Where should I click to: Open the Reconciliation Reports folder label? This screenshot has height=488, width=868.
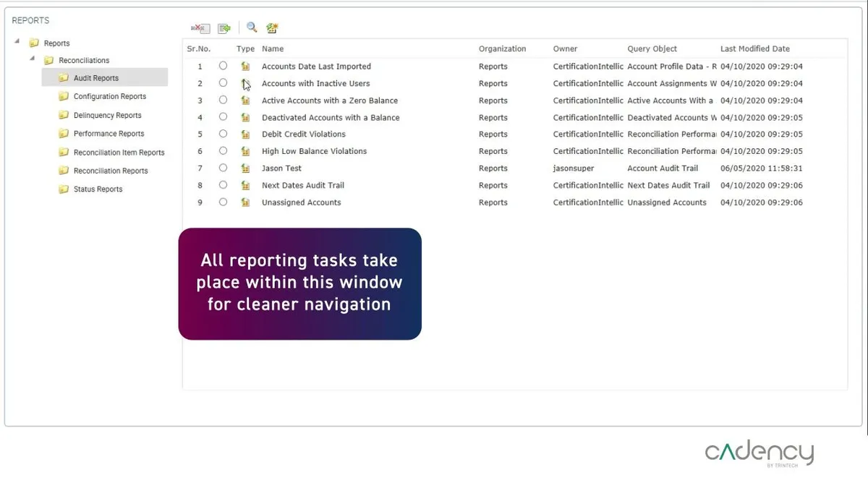pyautogui.click(x=111, y=171)
